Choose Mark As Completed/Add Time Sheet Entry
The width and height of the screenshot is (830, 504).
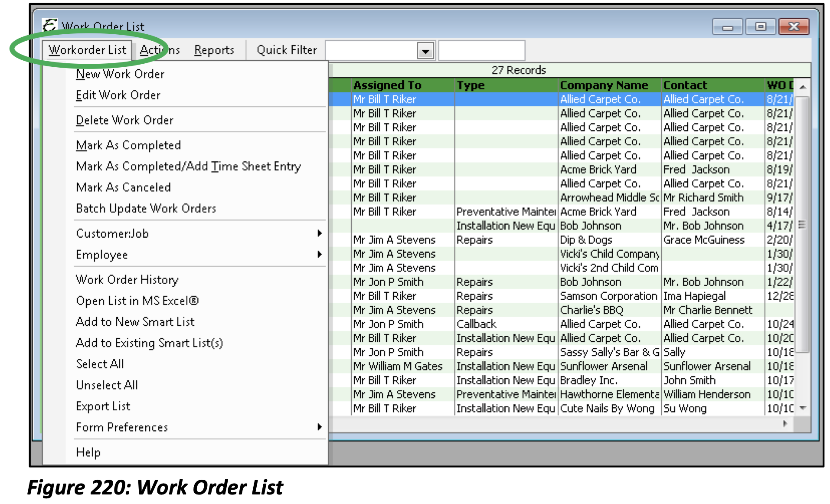pos(188,166)
